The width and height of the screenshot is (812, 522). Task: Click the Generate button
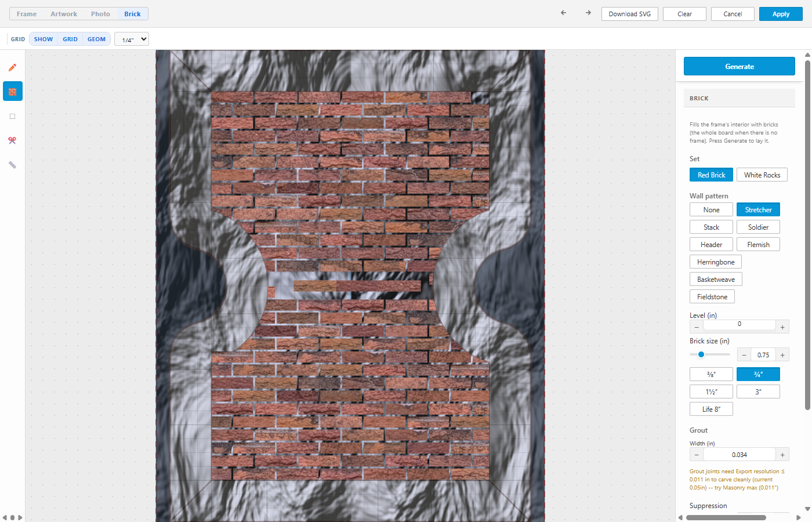coord(739,66)
